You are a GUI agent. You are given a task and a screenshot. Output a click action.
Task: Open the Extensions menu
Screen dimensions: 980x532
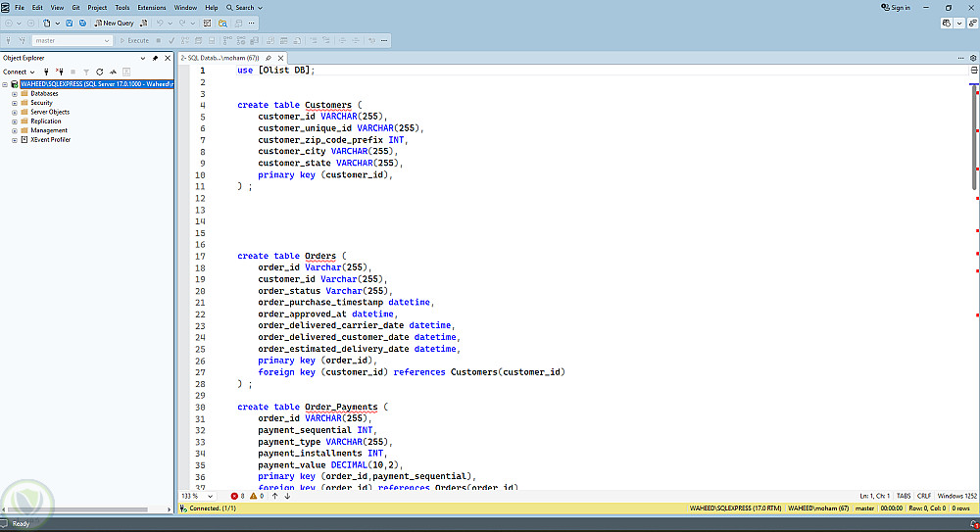click(x=152, y=8)
